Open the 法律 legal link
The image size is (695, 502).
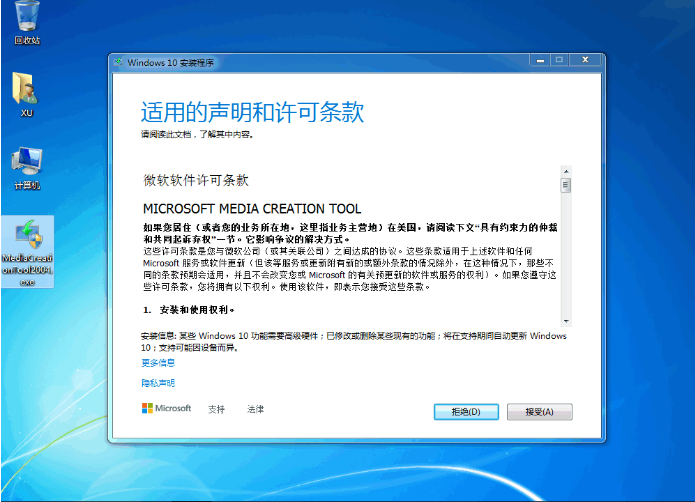click(x=255, y=409)
